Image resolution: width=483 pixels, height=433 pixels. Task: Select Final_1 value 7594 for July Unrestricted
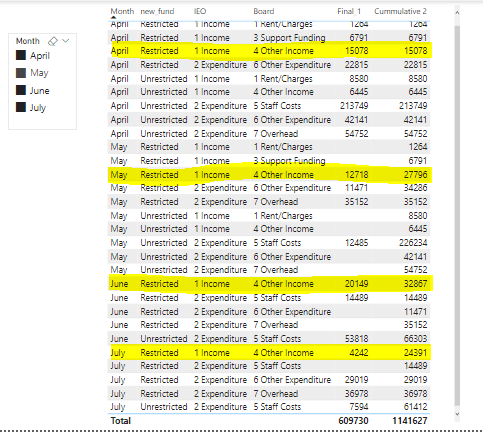coord(359,407)
